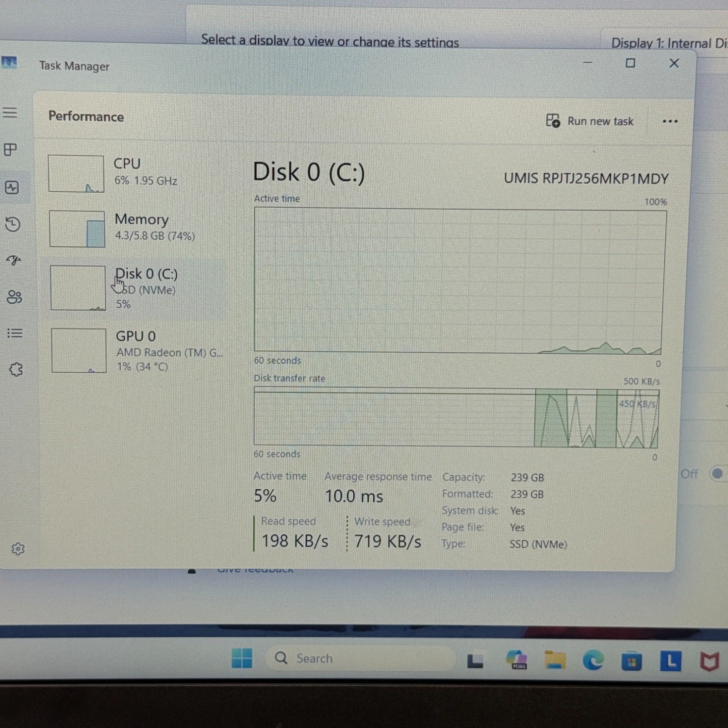
Task: Open Microsoft Edge from the taskbar
Action: [x=593, y=661]
